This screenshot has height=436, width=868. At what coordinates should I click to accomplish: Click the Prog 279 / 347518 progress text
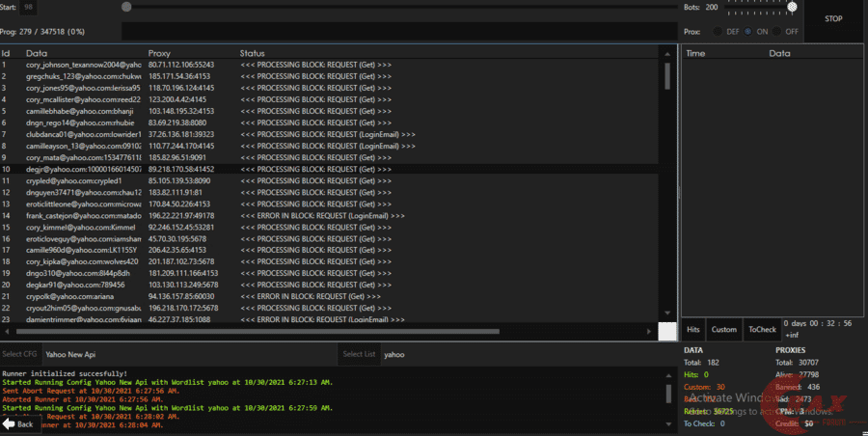coord(42,32)
